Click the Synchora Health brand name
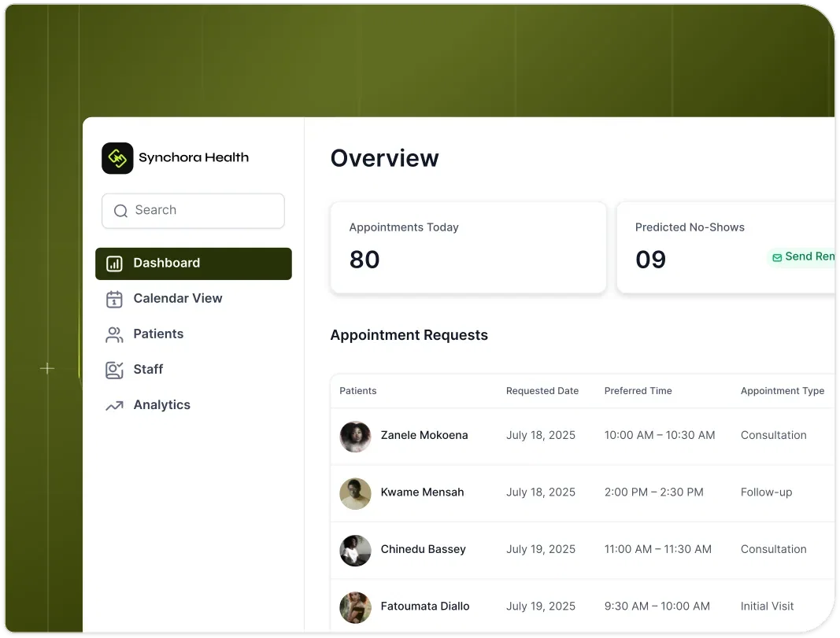This screenshot has width=840, height=638. tap(194, 157)
